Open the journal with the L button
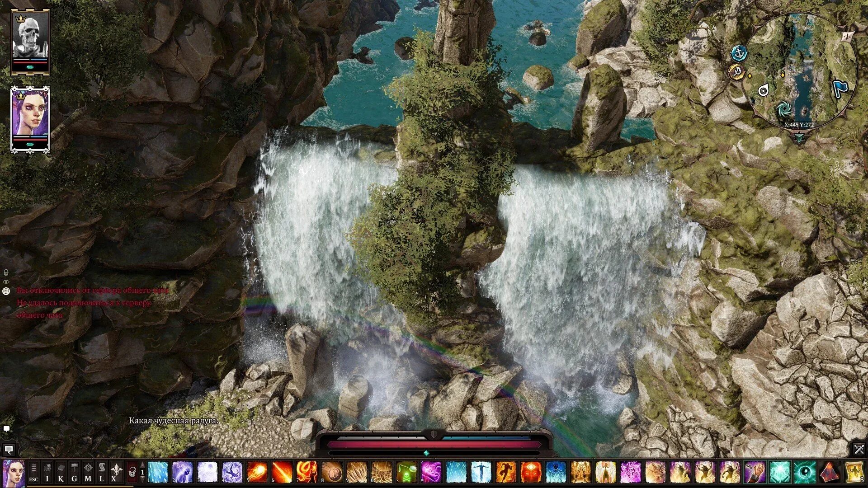868x488 pixels. click(101, 472)
